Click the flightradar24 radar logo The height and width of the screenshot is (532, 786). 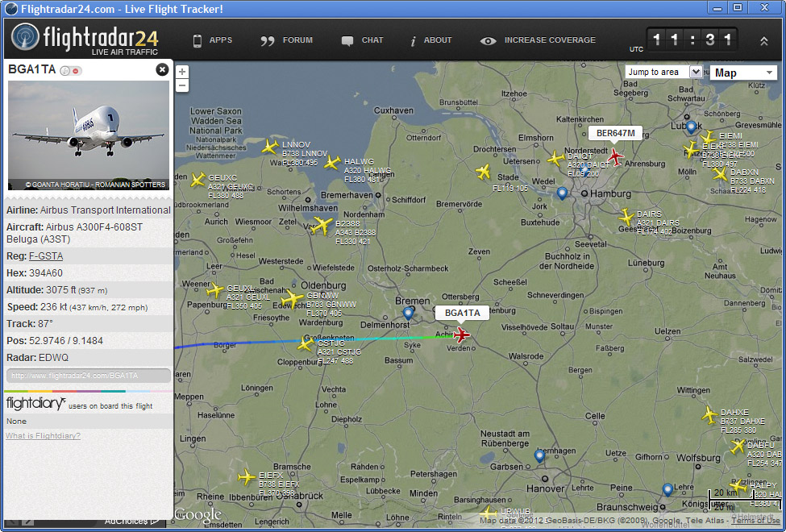tap(26, 39)
